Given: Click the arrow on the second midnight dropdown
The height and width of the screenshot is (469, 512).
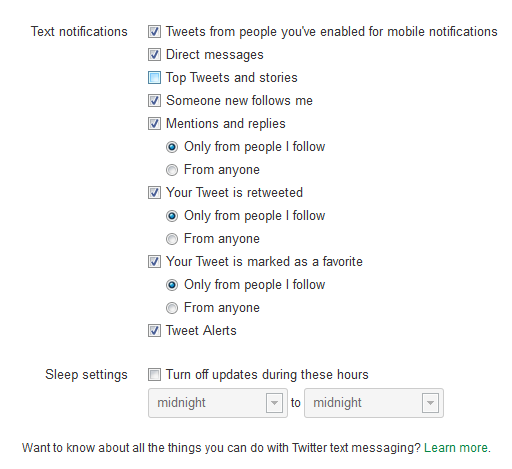Looking at the screenshot, I should click(430, 403).
